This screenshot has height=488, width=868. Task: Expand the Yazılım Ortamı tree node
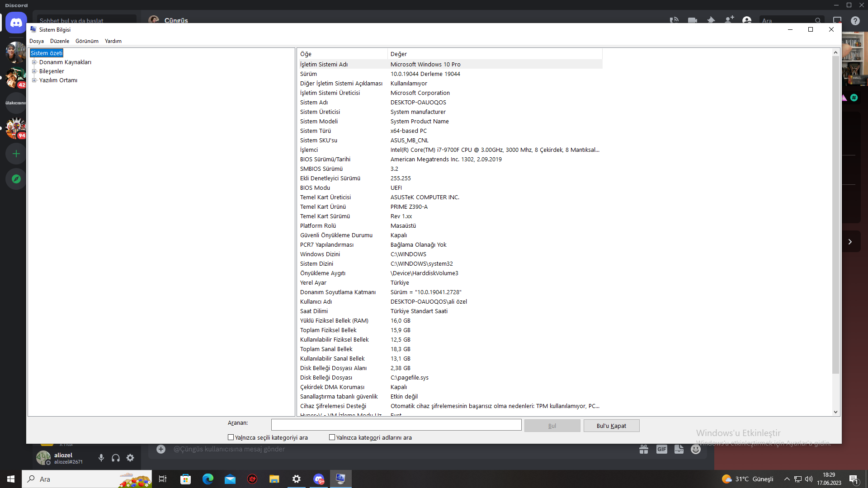[34, 80]
